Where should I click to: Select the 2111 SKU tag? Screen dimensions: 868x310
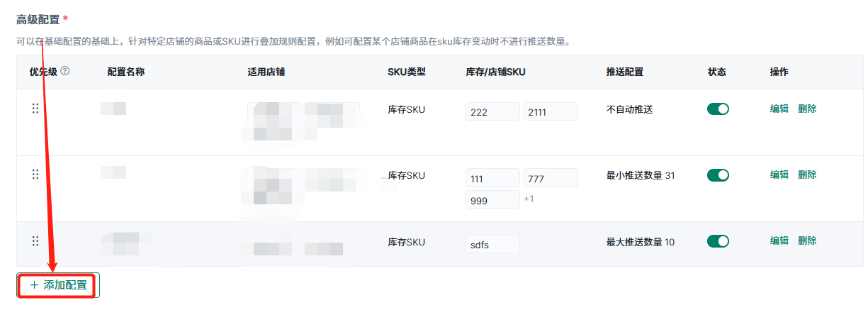click(x=550, y=112)
